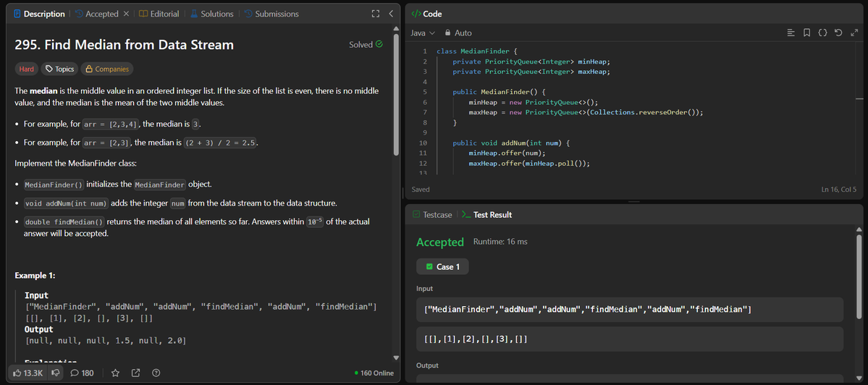Image resolution: width=868 pixels, height=385 pixels.
Task: Share the problem via external link icon
Action: (135, 373)
